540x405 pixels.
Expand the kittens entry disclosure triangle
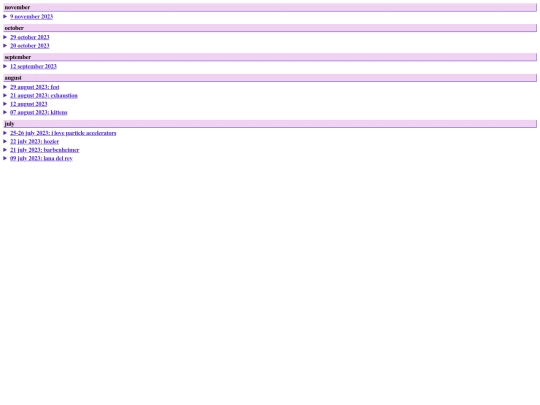[x=5, y=112]
